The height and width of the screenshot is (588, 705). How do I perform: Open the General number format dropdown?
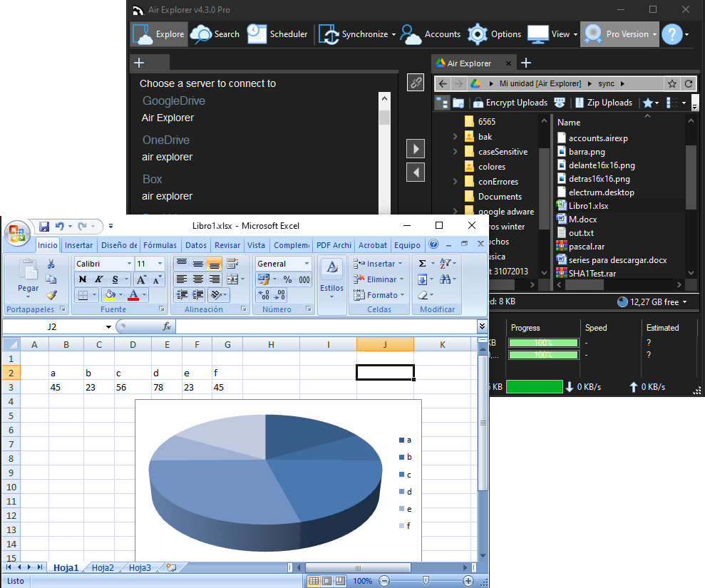click(307, 264)
